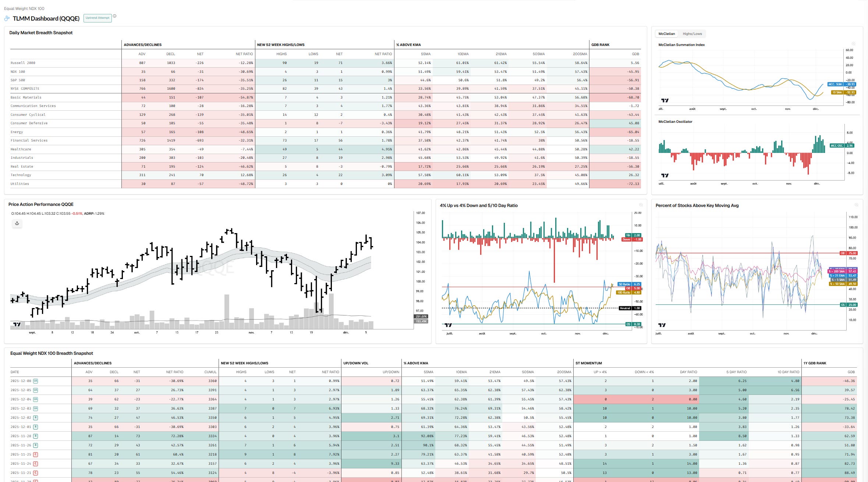Click TradingView logo on McClellan Oscillator chart
Image resolution: width=868 pixels, height=482 pixels.
point(665,176)
